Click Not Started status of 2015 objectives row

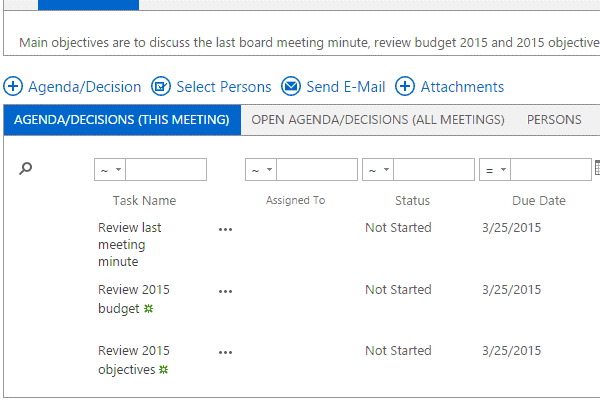tap(398, 351)
